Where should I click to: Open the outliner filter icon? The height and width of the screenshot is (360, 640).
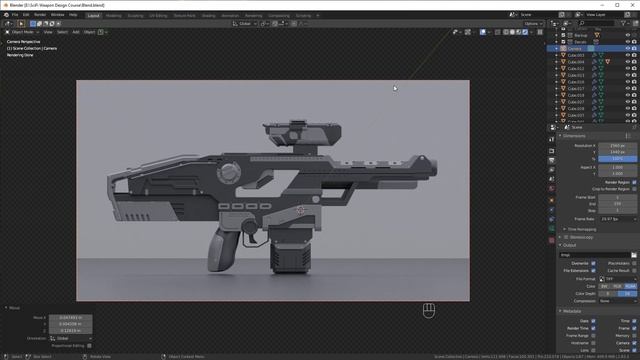623,24
